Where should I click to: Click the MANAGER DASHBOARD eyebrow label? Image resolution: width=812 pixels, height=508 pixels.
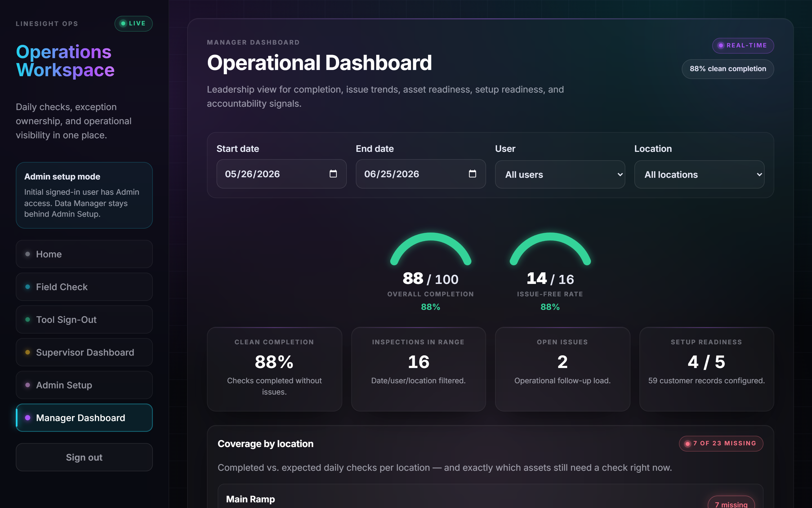tap(253, 42)
